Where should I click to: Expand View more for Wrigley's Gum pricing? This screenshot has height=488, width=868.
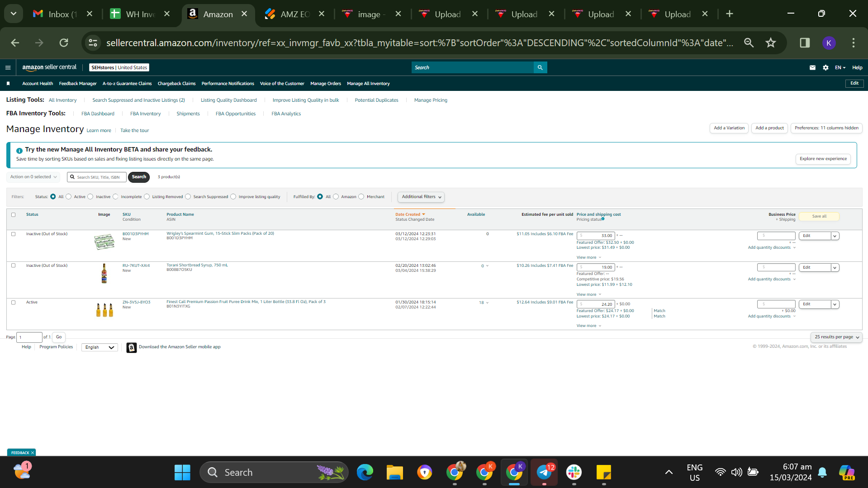pos(588,257)
